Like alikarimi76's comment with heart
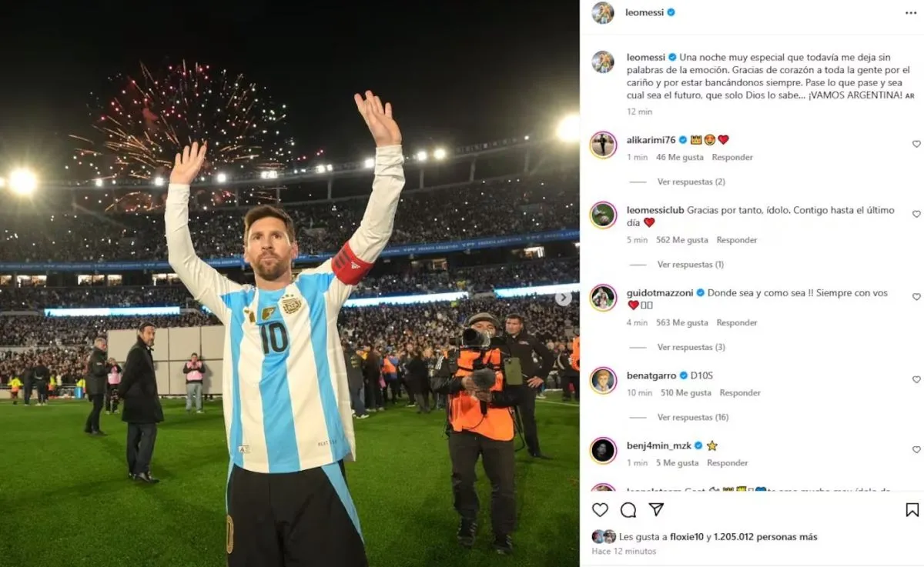This screenshot has width=924, height=567. point(916,144)
